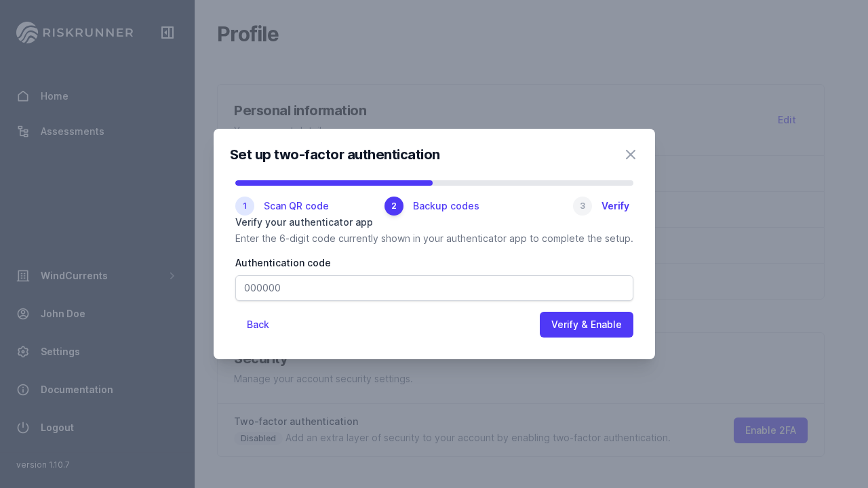Click the setup progress bar
The width and height of the screenshot is (868, 488).
tap(434, 183)
